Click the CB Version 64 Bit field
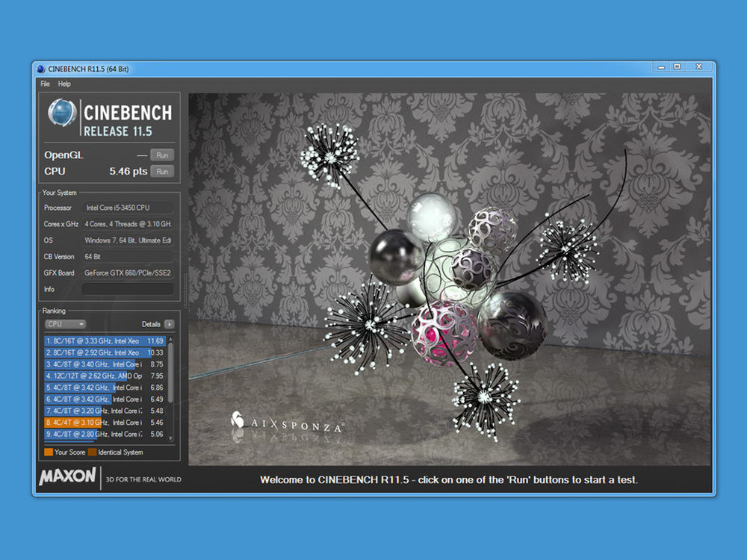The image size is (747, 560). [x=128, y=257]
